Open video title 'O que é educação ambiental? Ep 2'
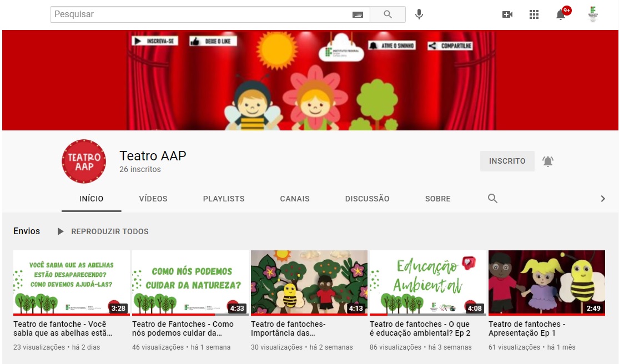This screenshot has height=364, width=619. coord(420,328)
